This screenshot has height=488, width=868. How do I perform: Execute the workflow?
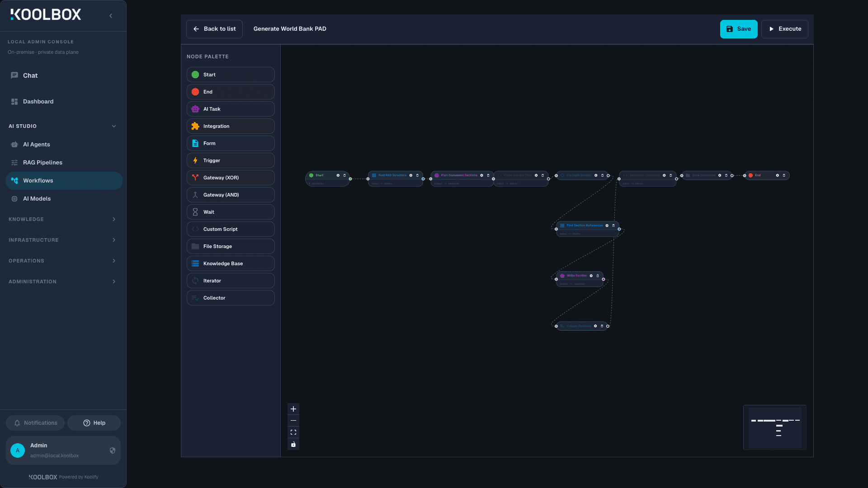785,29
